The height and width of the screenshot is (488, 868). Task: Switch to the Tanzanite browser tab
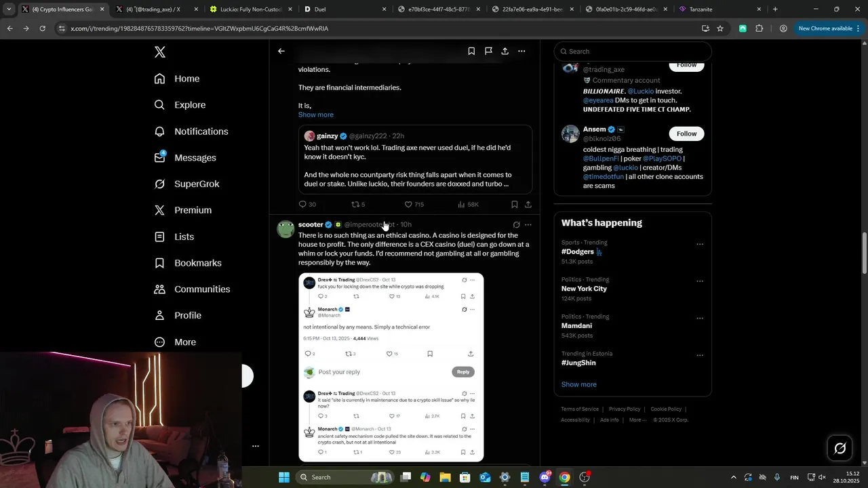click(720, 9)
